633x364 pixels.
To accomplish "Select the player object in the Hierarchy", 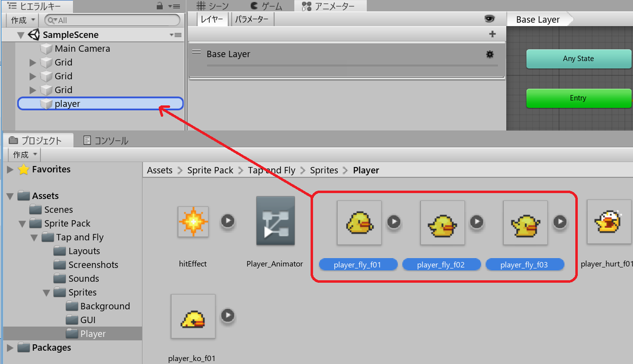I will [100, 104].
